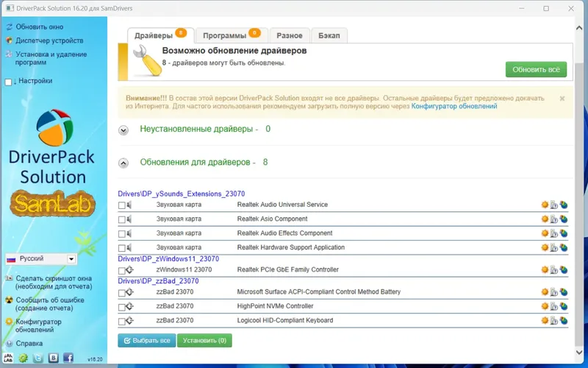This screenshot has width=588, height=368.
Task: Click globe icon for Logicool HID-Compliant Keyboard
Action: click(x=563, y=320)
